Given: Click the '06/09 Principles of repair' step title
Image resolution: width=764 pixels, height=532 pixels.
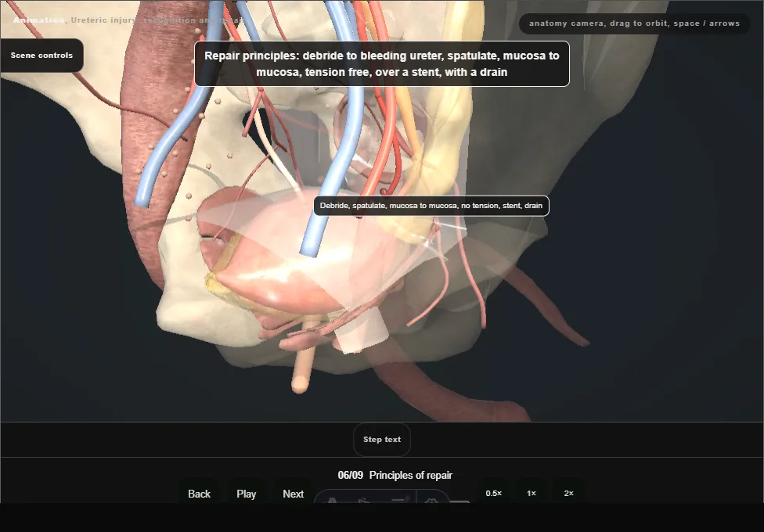Looking at the screenshot, I should [x=395, y=475].
